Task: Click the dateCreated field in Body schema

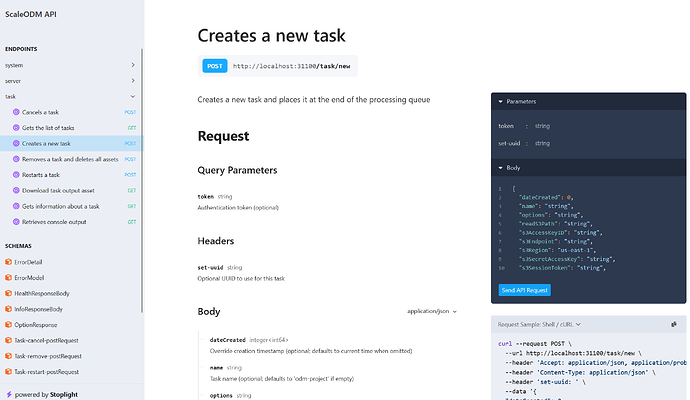Action: tap(228, 340)
